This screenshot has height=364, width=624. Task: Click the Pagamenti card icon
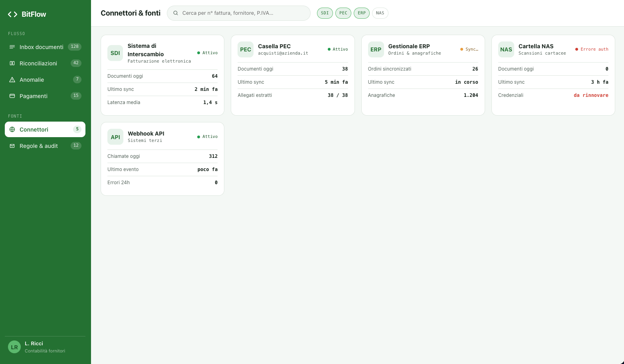pos(12,96)
